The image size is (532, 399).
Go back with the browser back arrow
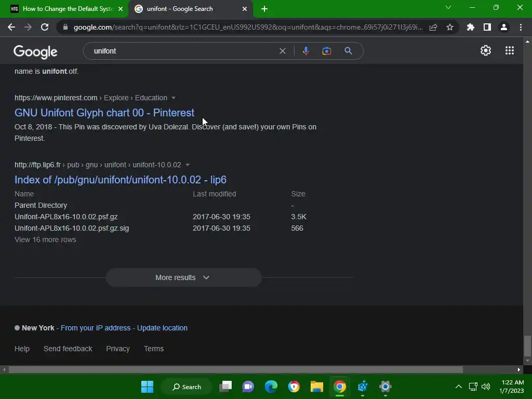[11, 27]
